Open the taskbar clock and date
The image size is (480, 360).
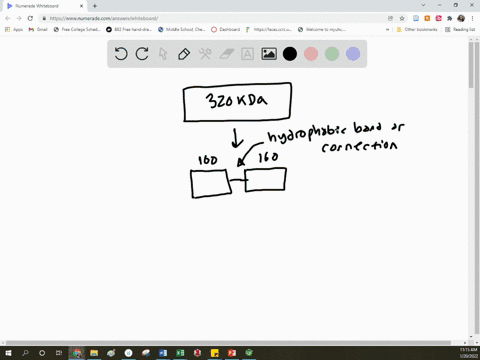tap(468, 353)
